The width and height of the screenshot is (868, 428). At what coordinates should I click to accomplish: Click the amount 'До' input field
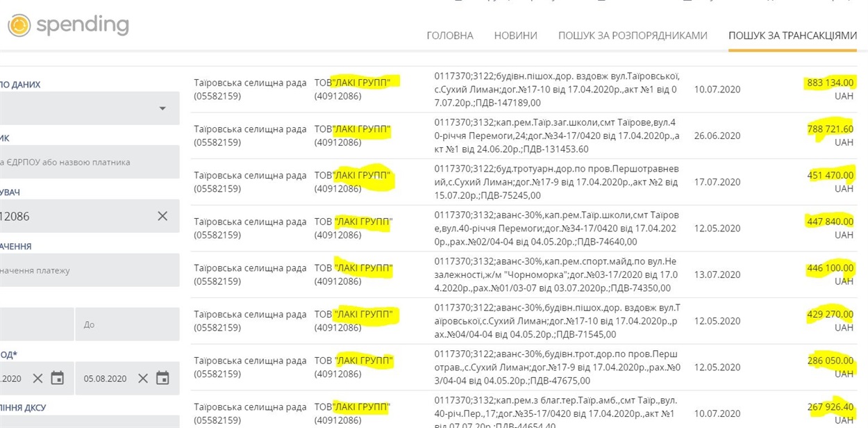coord(126,324)
